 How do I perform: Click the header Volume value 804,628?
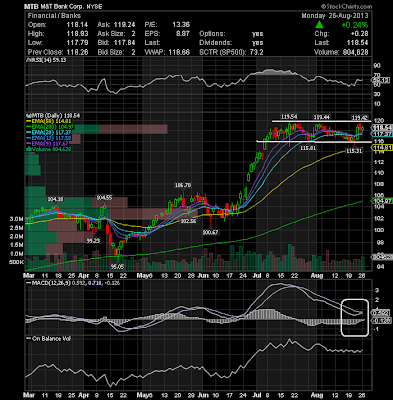tap(355, 52)
